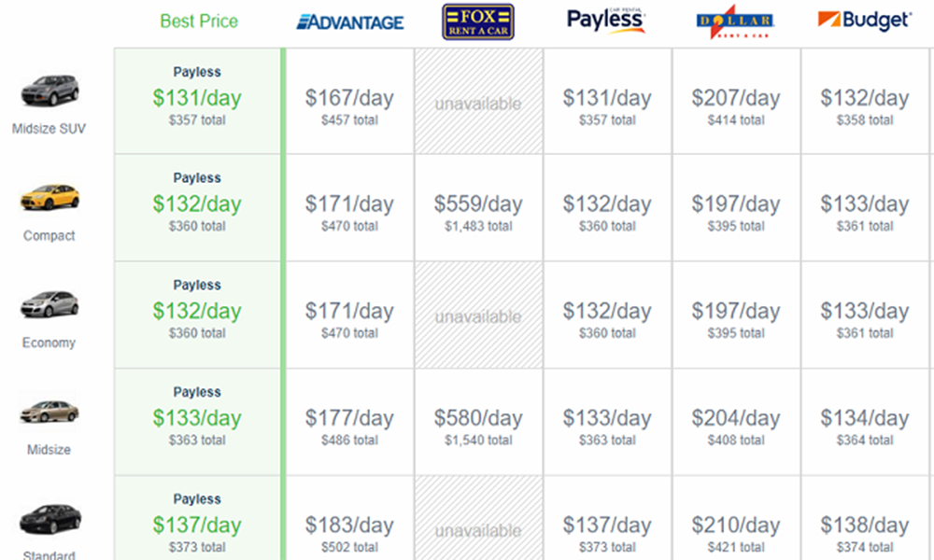
Task: Select the silver Economy car image
Action: pyautogui.click(x=50, y=304)
